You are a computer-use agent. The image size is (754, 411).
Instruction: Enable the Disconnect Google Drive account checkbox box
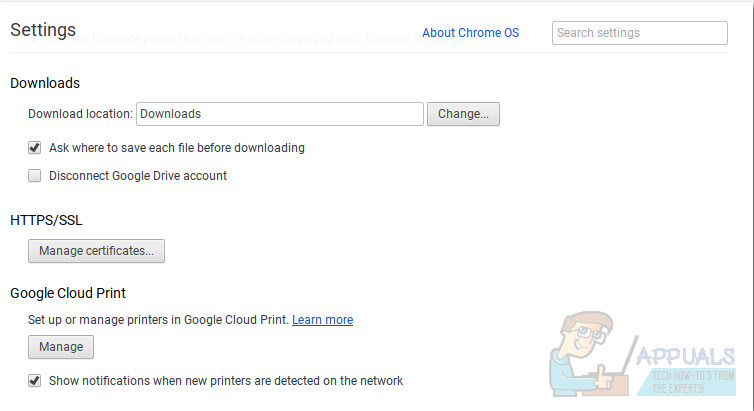[x=35, y=176]
